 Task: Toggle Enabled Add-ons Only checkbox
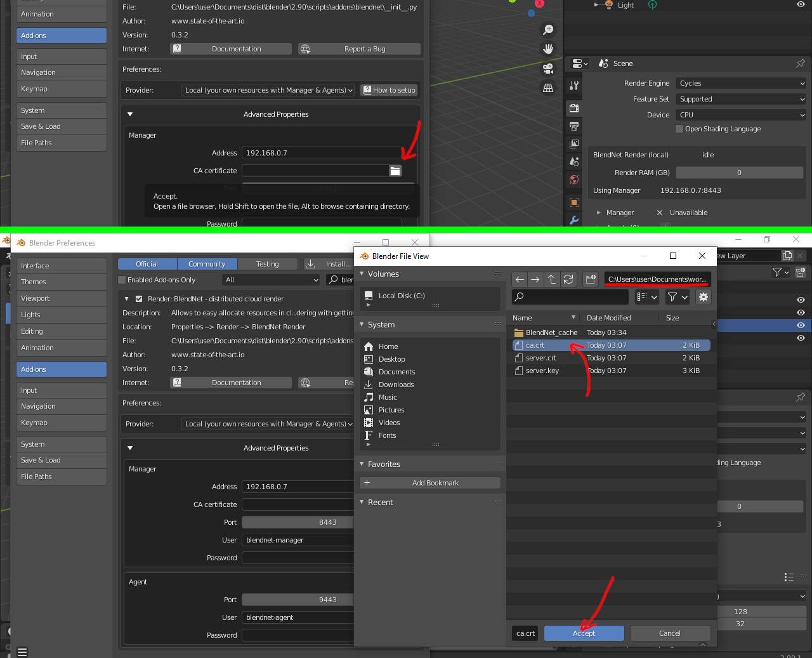click(x=122, y=280)
